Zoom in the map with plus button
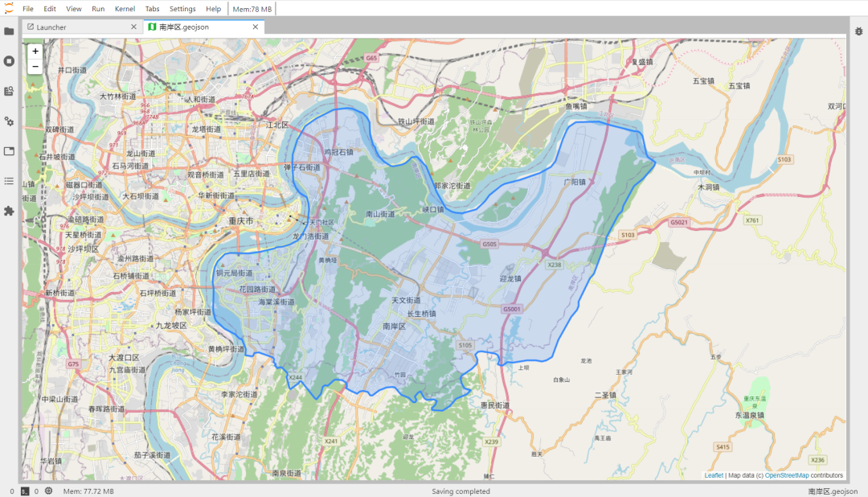This screenshot has width=868, height=497. point(35,51)
